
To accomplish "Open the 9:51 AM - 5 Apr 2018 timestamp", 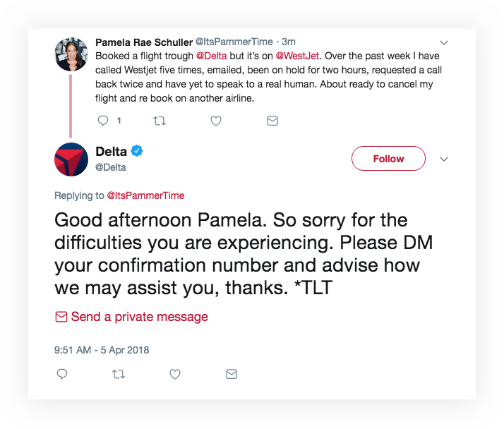I will (x=102, y=350).
